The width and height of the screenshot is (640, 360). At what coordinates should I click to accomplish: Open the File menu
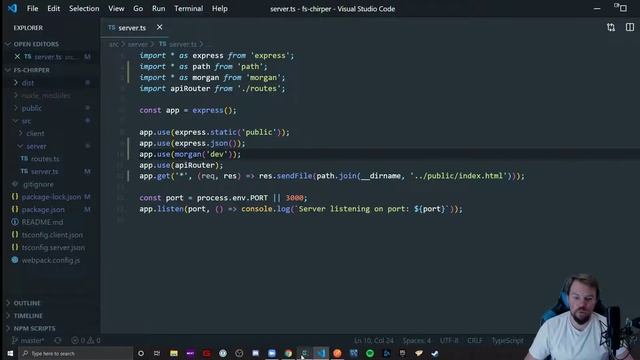(x=32, y=9)
